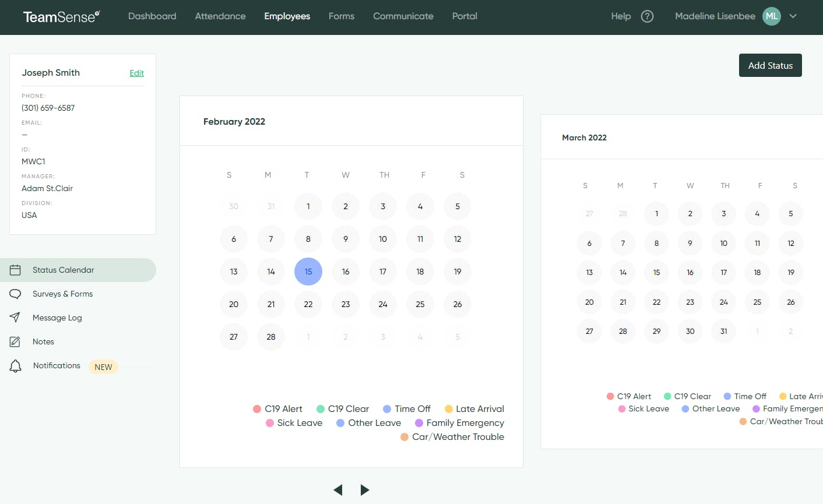Select March 31 on the calendar
823x504 pixels.
[x=724, y=331]
